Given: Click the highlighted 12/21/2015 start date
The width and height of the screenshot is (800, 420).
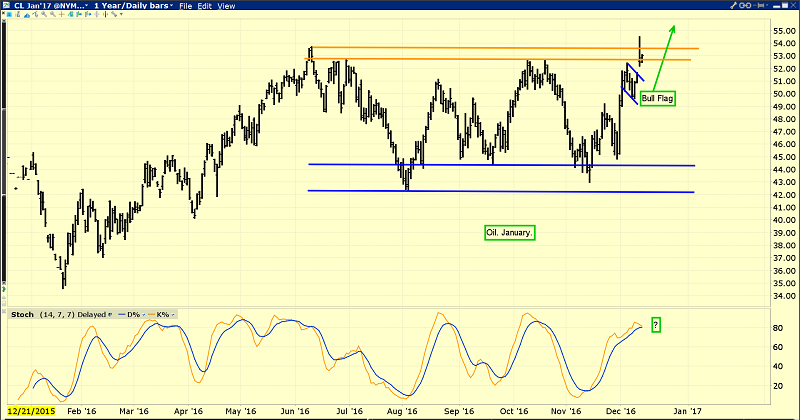Looking at the screenshot, I should 31,410.
